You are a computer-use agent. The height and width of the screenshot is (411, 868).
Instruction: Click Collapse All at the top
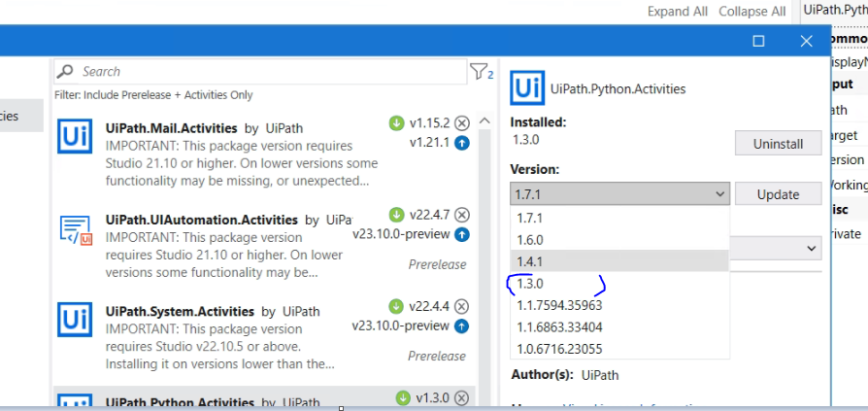[x=751, y=12]
